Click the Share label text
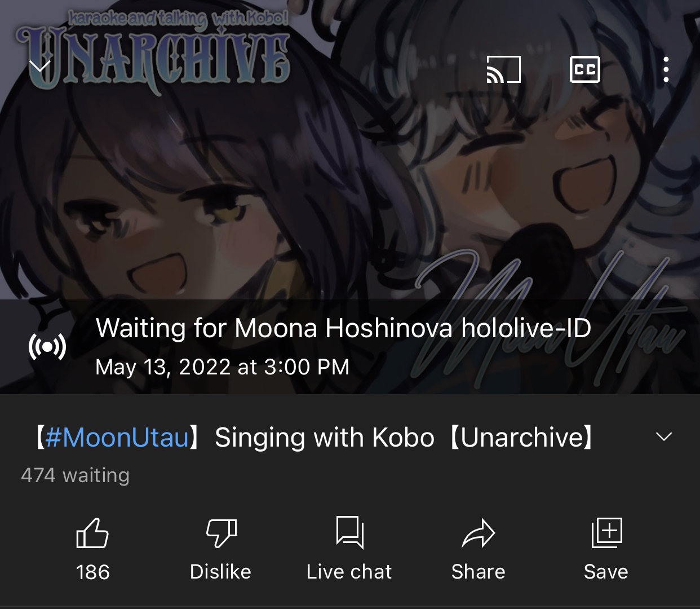Viewport: 700px width, 609px height. [x=478, y=572]
